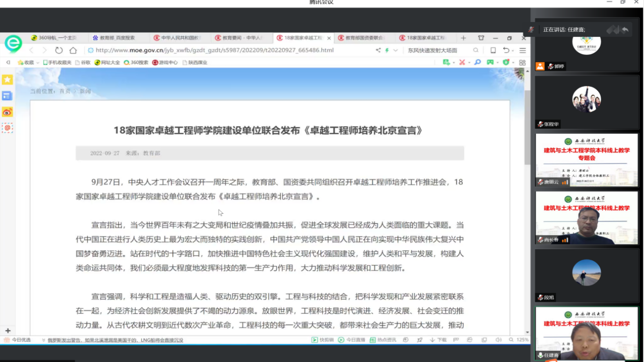Open the 360搜索 bookmark
Screen dimensions: 644x362
[136, 63]
